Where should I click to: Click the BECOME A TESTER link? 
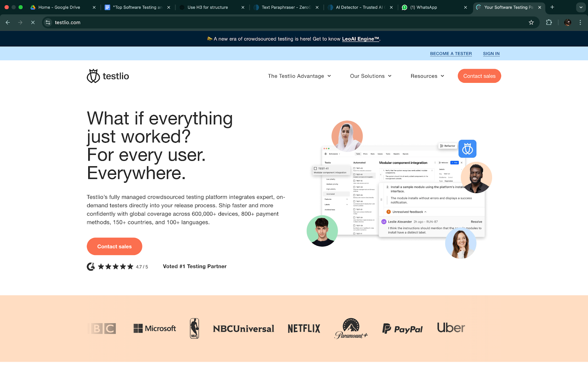(x=451, y=54)
